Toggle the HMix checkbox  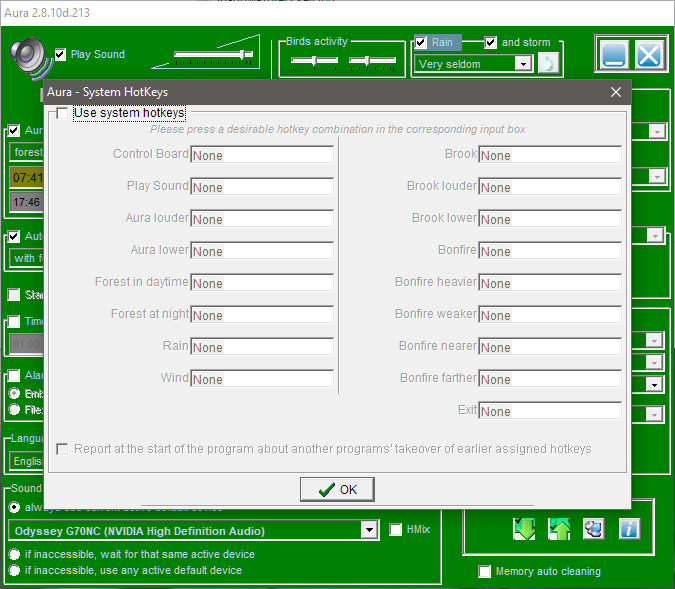[396, 529]
